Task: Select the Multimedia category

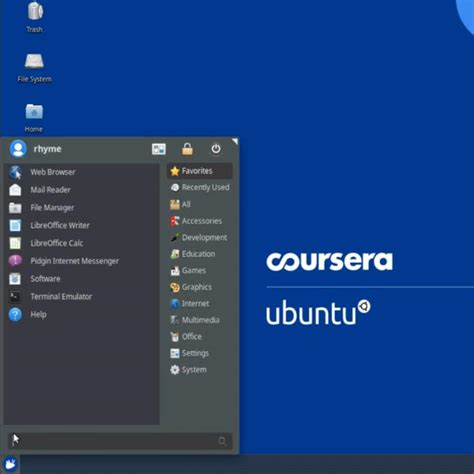Action: click(200, 320)
